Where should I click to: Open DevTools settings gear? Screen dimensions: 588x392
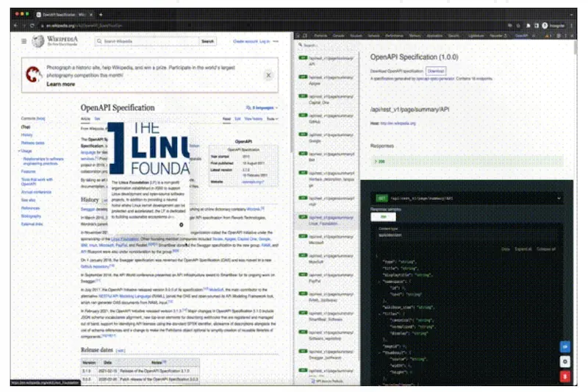click(559, 35)
